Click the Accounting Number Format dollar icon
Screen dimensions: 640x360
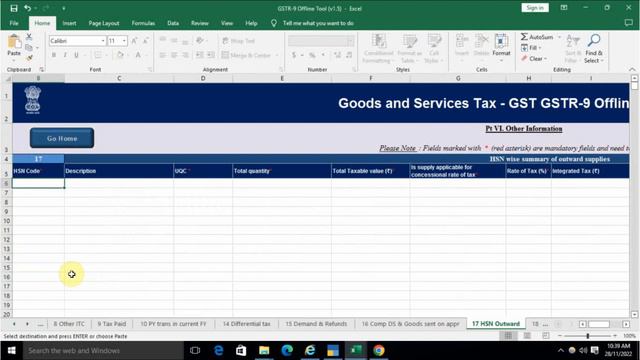point(294,55)
